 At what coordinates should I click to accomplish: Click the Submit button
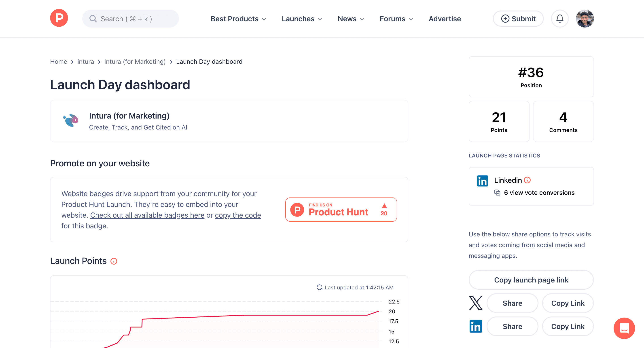(x=518, y=19)
